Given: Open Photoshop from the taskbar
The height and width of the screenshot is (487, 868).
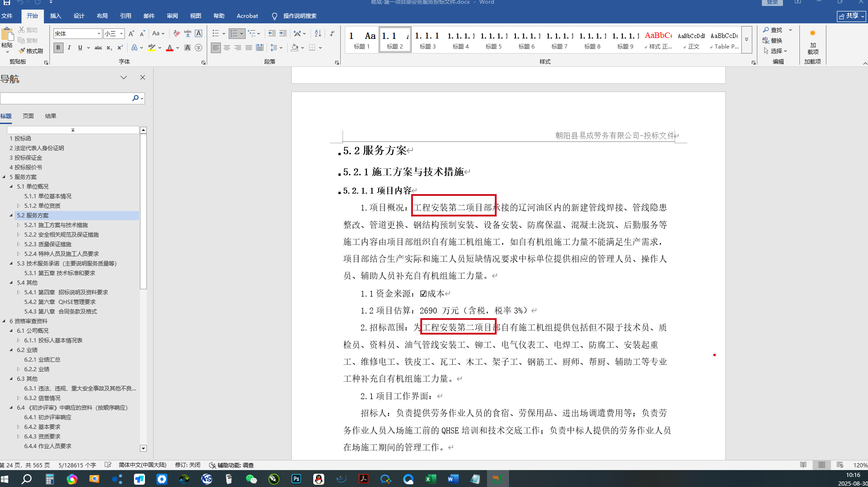Looking at the screenshot, I should point(296,479).
